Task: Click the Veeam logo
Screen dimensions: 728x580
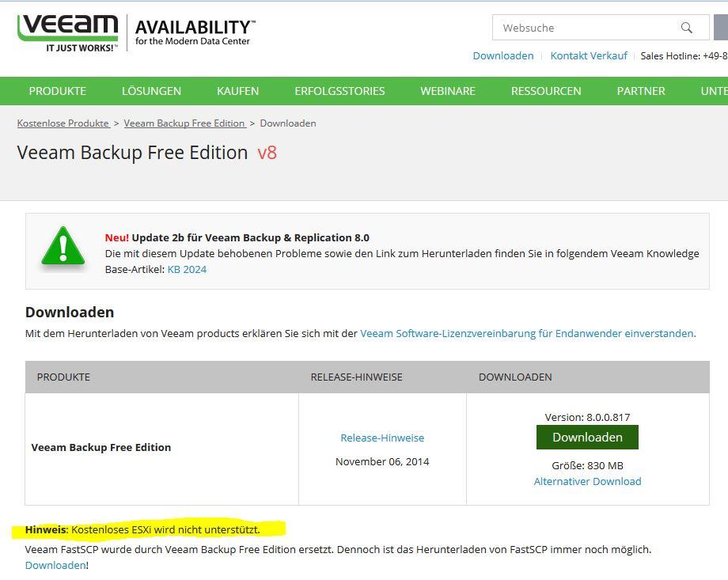Action: tap(68, 33)
